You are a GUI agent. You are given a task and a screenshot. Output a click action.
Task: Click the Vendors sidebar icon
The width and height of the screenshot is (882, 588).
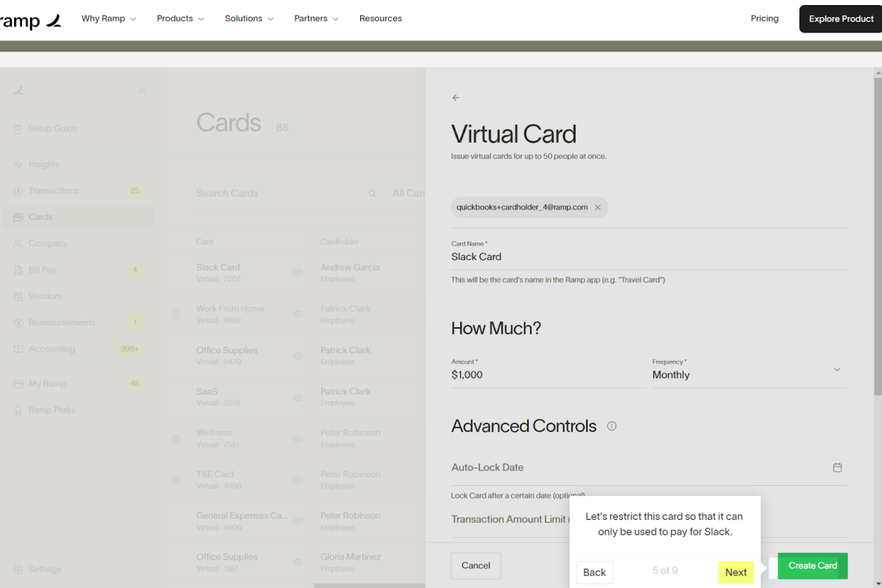coord(18,296)
